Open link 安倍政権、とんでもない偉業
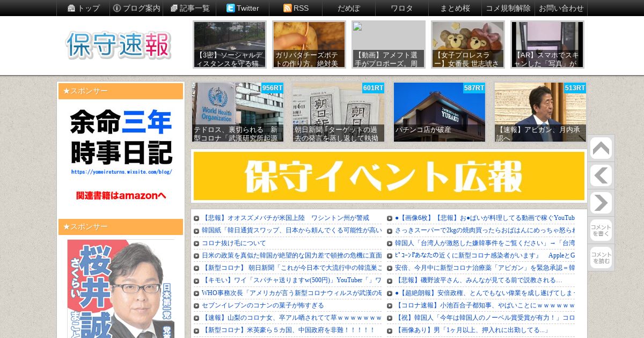 (485, 293)
